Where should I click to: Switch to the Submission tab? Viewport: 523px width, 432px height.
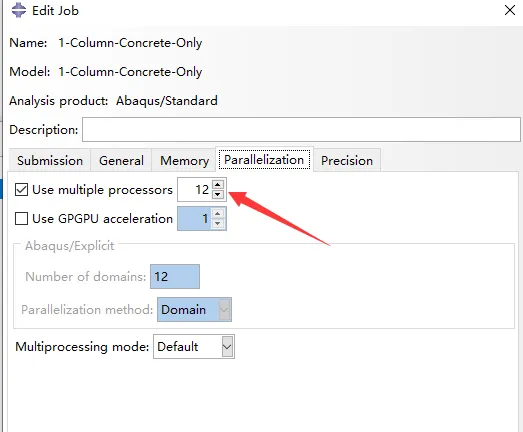click(50, 161)
